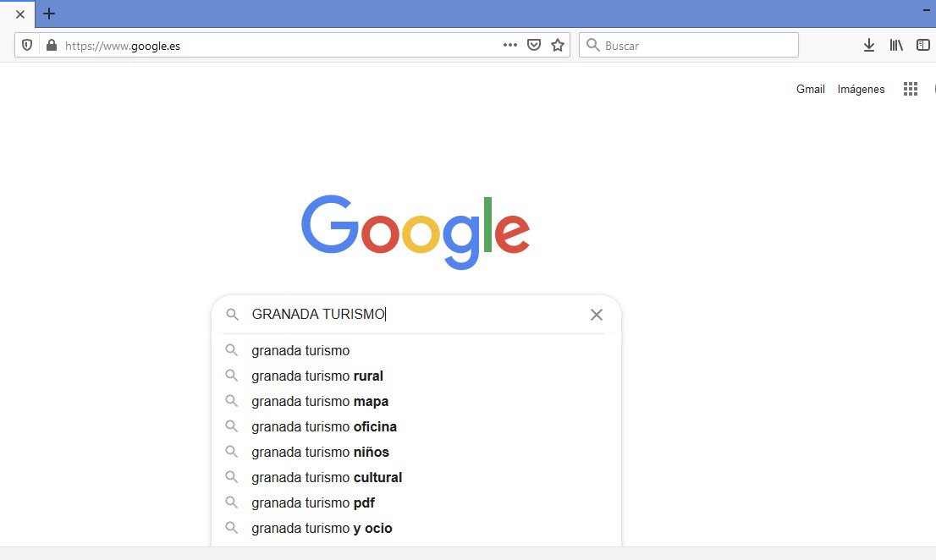Open page actions three-dot menu

[509, 45]
